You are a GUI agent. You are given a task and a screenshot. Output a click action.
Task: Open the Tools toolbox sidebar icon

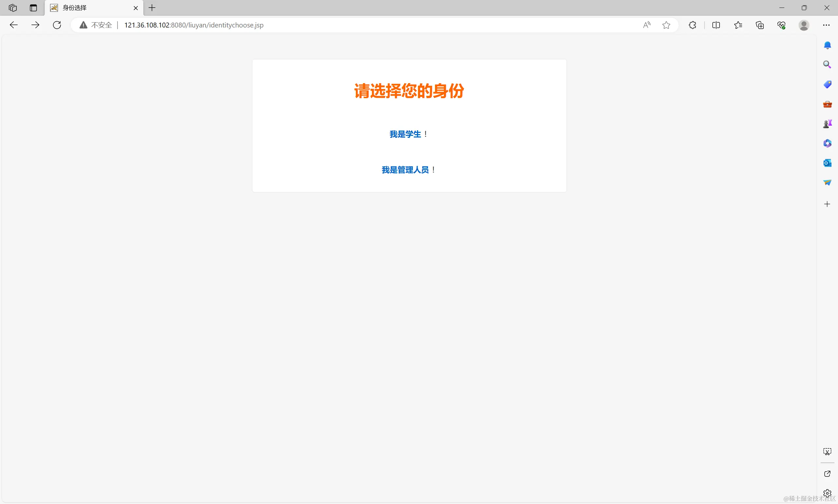(827, 104)
